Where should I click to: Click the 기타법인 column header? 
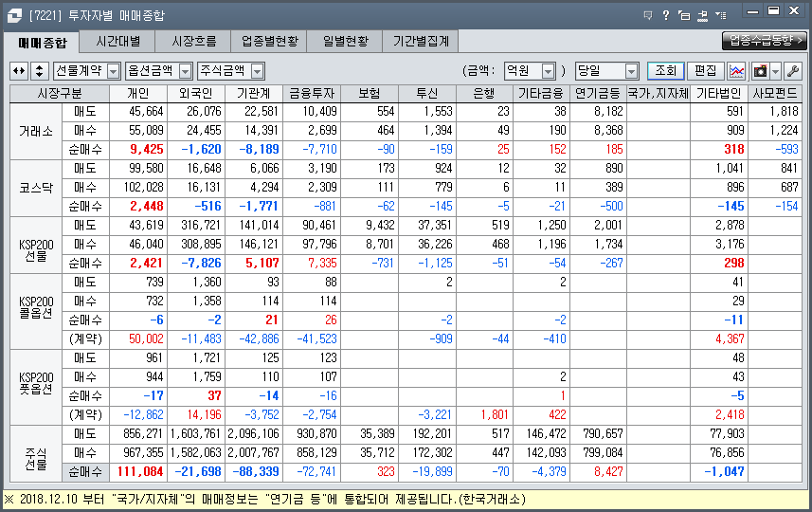pyautogui.click(x=719, y=93)
